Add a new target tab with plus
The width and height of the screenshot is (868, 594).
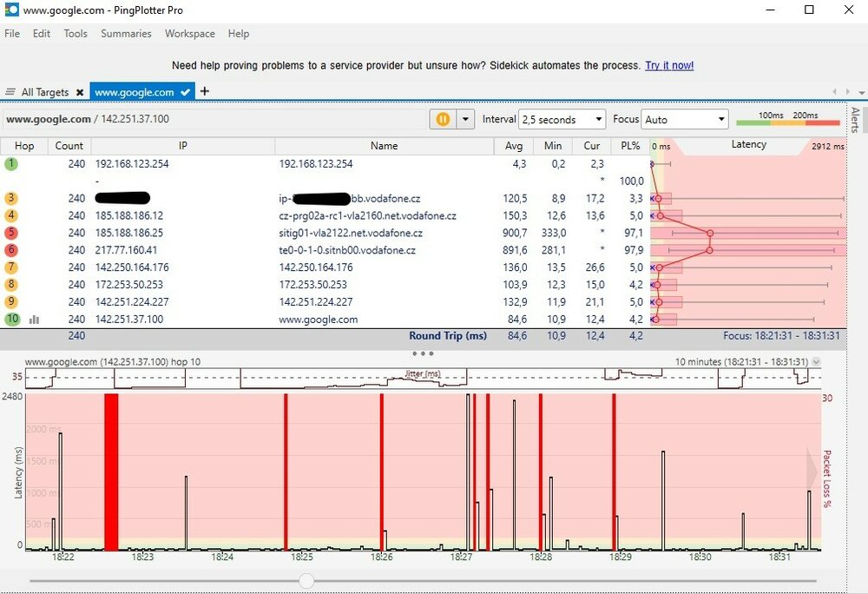pos(205,91)
